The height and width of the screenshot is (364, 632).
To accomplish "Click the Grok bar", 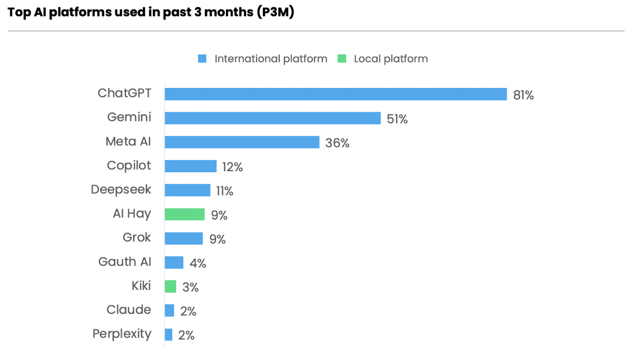I will click(184, 238).
